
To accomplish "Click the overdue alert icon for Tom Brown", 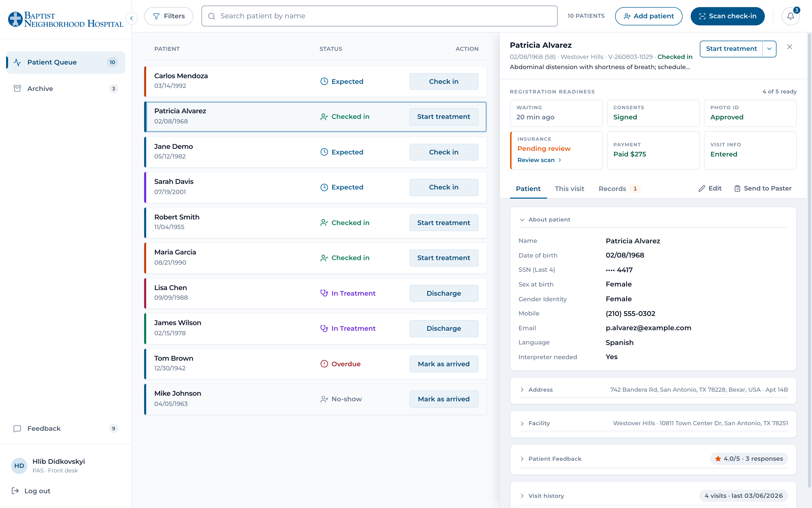I will [324, 364].
